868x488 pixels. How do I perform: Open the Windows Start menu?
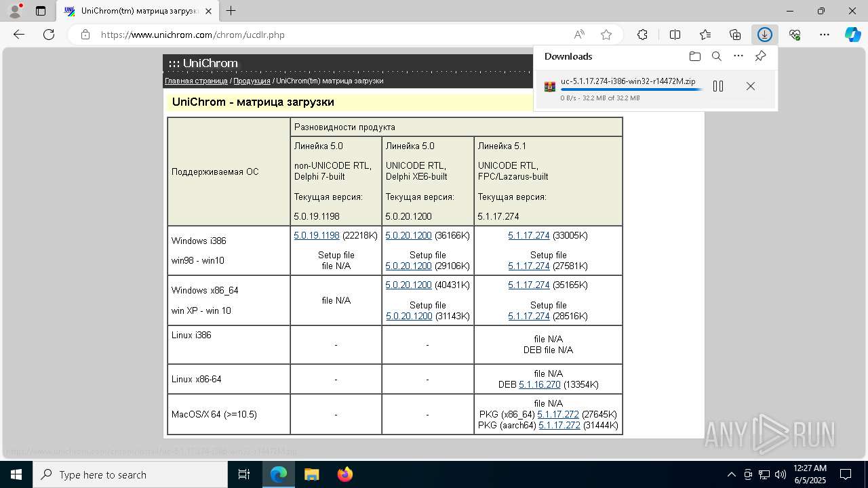[16, 474]
